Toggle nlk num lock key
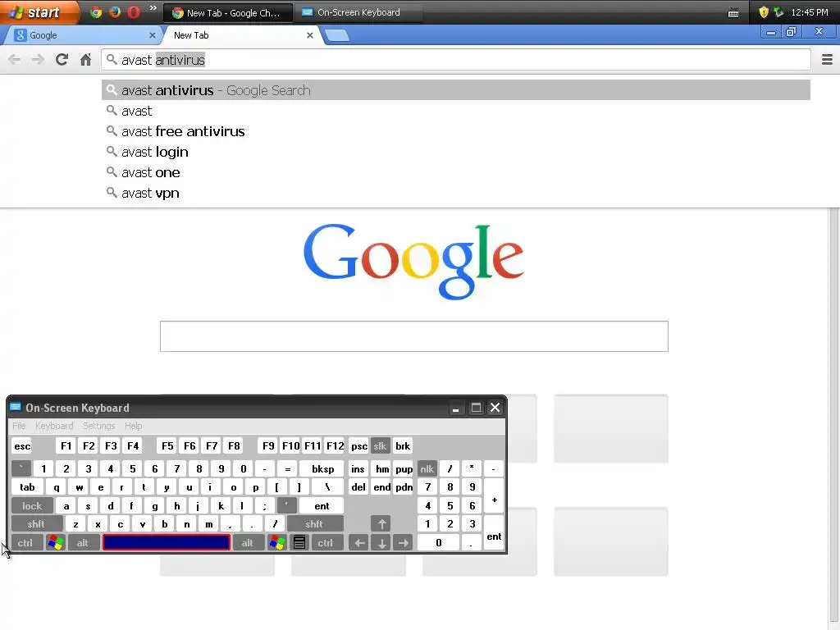 click(427, 468)
